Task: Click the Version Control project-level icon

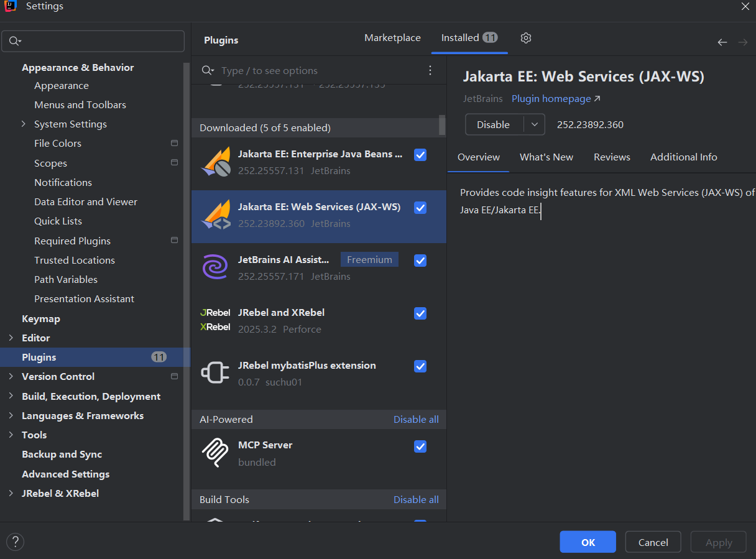Action: [x=174, y=376]
